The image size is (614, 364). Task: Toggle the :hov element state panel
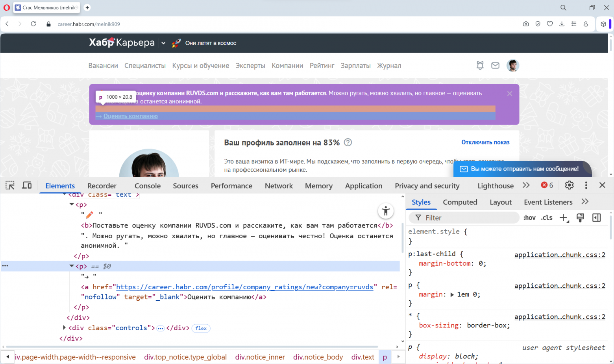(529, 218)
